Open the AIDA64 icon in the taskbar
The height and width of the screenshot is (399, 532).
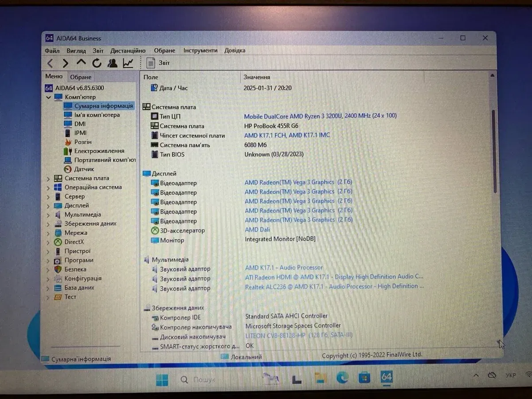click(386, 377)
